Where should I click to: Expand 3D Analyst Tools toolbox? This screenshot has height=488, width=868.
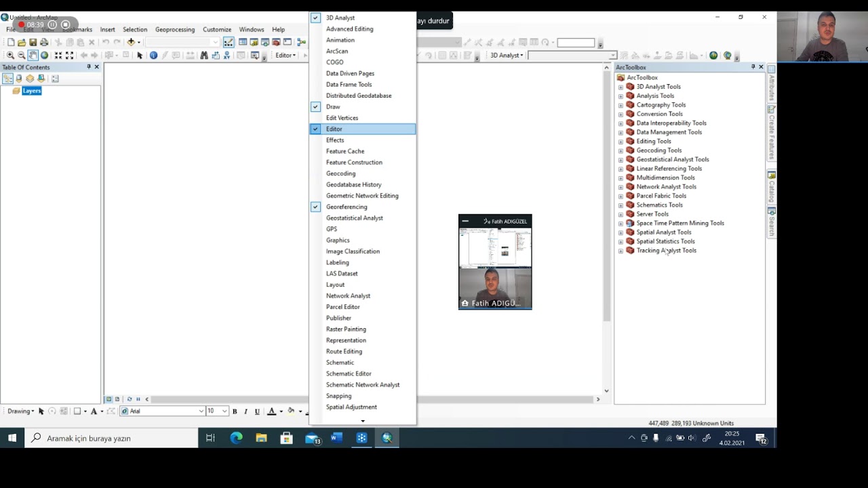(620, 87)
